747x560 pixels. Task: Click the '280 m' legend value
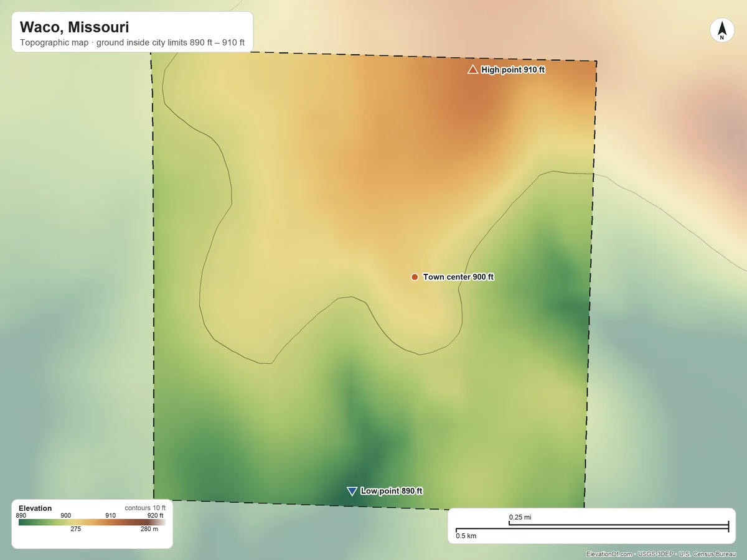click(x=149, y=530)
